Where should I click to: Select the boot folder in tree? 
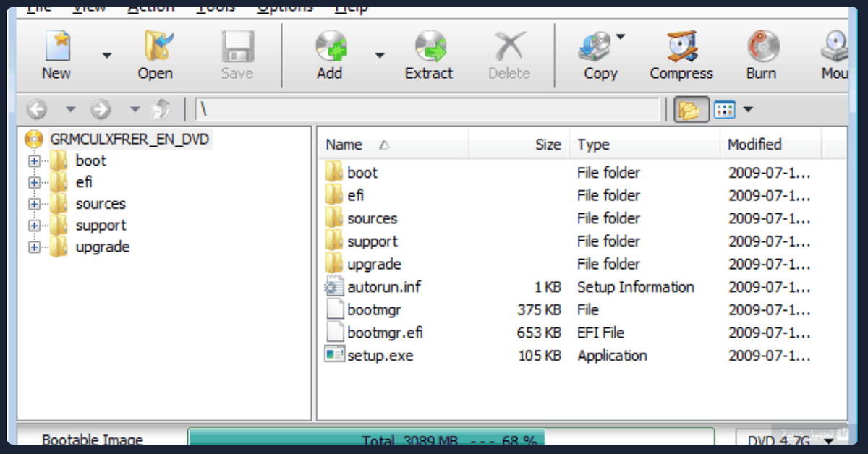click(x=90, y=160)
